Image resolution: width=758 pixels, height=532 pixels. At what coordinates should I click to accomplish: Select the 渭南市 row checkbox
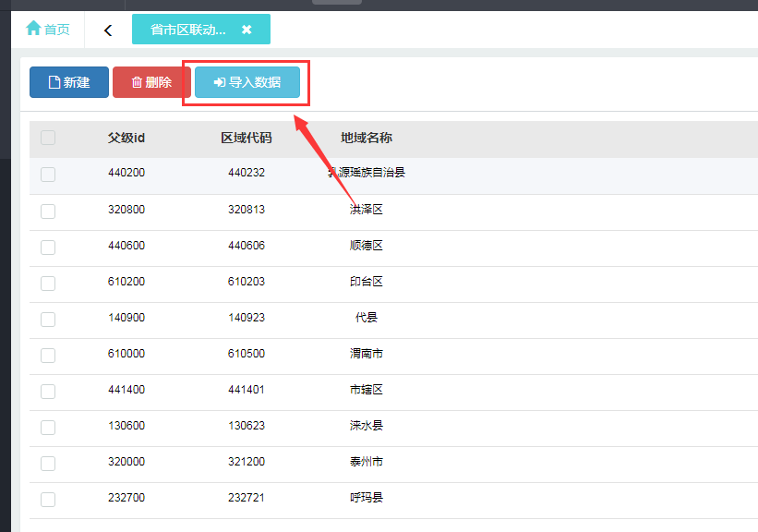tap(48, 356)
